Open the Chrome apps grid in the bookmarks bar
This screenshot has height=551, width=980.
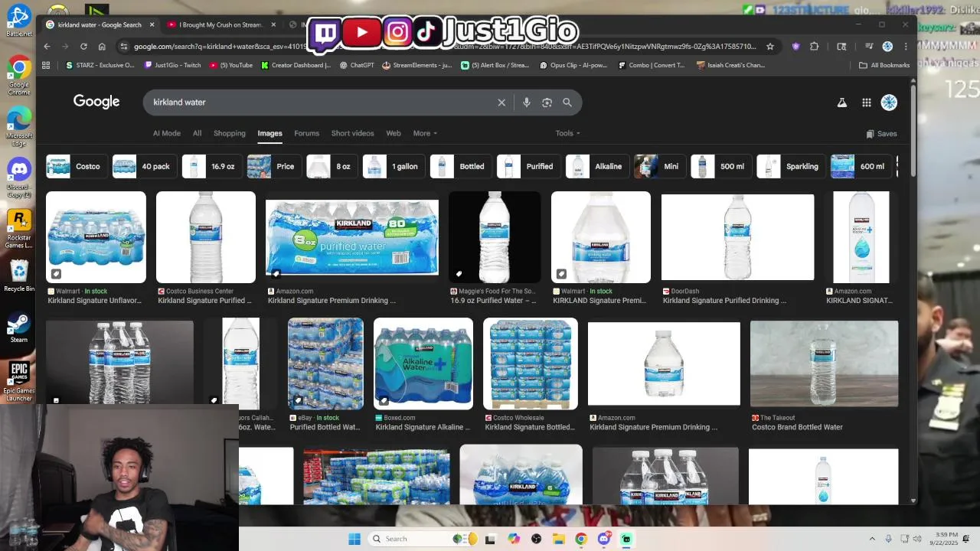point(46,65)
